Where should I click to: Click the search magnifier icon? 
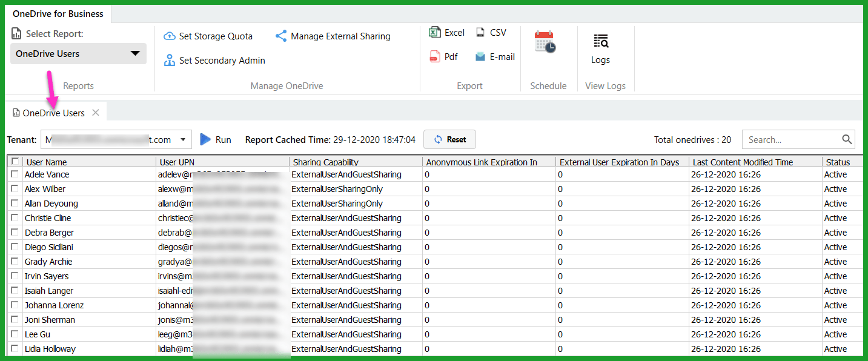tap(847, 139)
